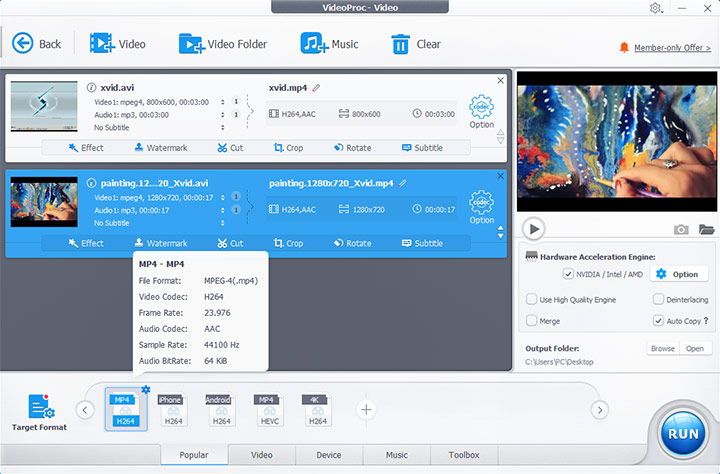Viewport: 720px width, 474px height.
Task: Open the codec Option gear for xvid.avi
Action: 481,107
